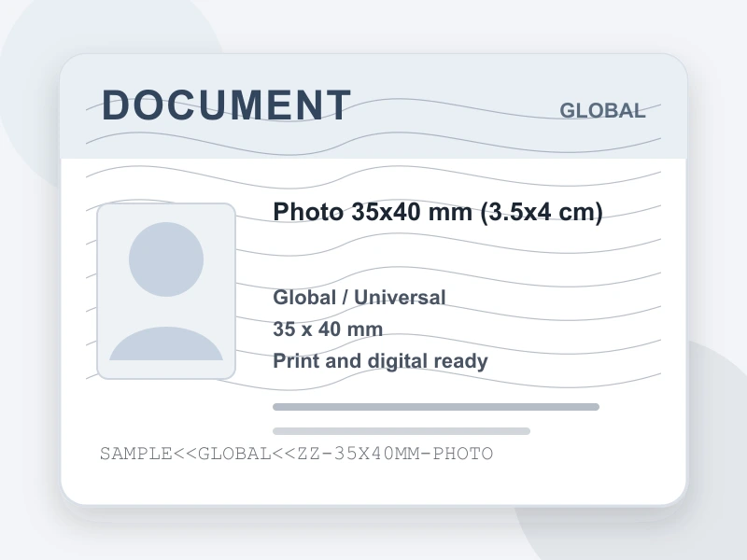
Task: Click the SAMPLE<<GLOBAL machine-readable code line
Action: click(x=296, y=454)
